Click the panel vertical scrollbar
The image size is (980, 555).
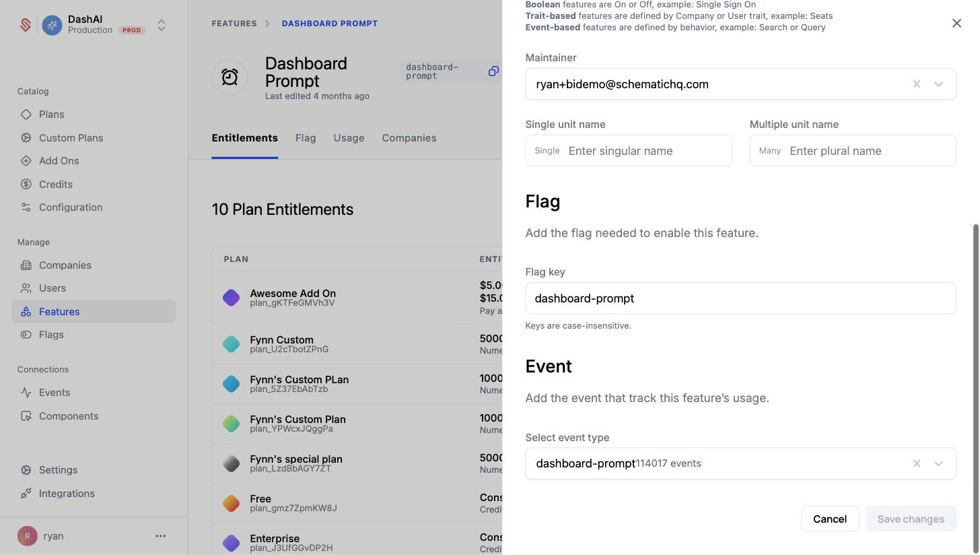pyautogui.click(x=975, y=388)
